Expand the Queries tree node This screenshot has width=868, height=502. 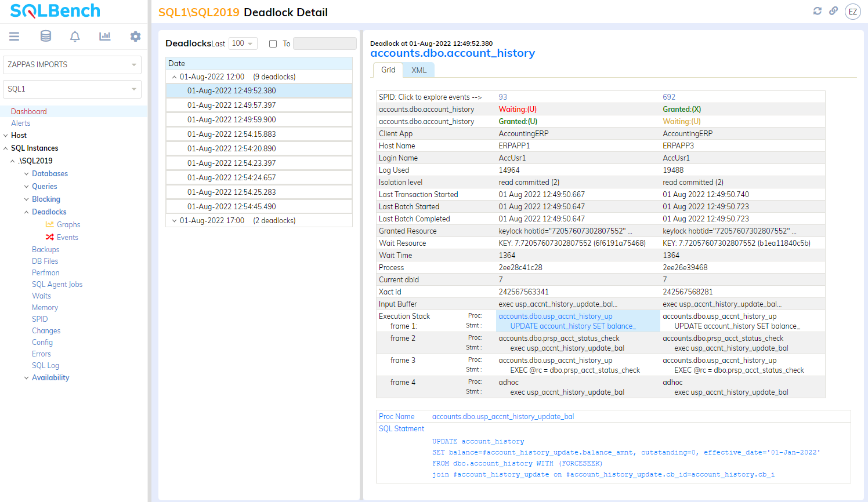[26, 187]
